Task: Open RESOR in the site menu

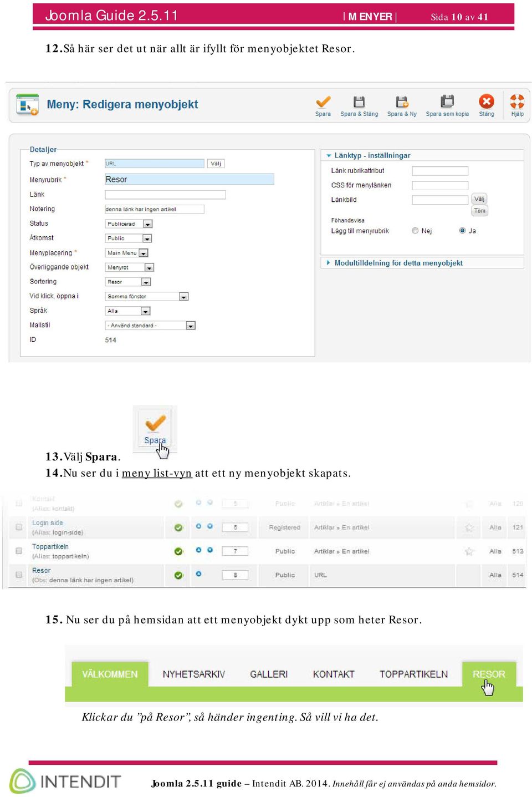Action: tap(489, 674)
